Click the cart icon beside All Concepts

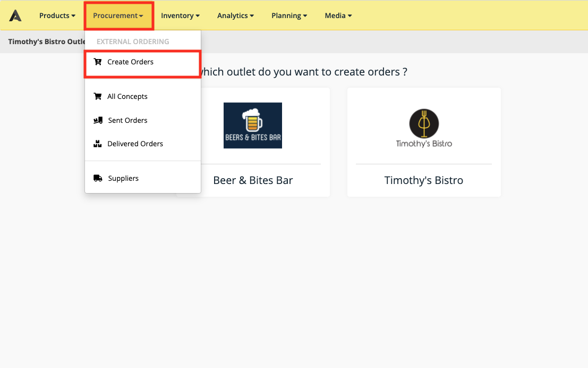pyautogui.click(x=97, y=96)
